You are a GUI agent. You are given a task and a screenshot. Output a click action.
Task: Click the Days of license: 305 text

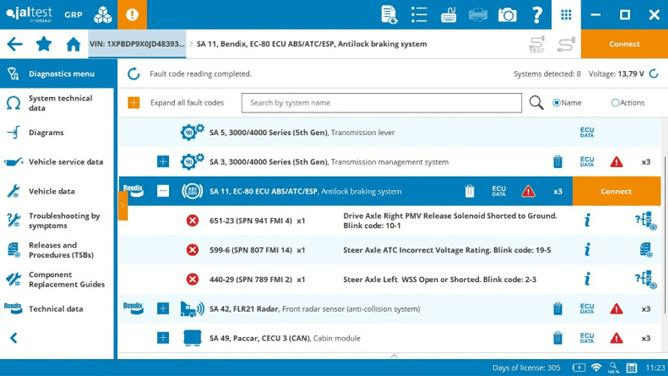(x=526, y=367)
